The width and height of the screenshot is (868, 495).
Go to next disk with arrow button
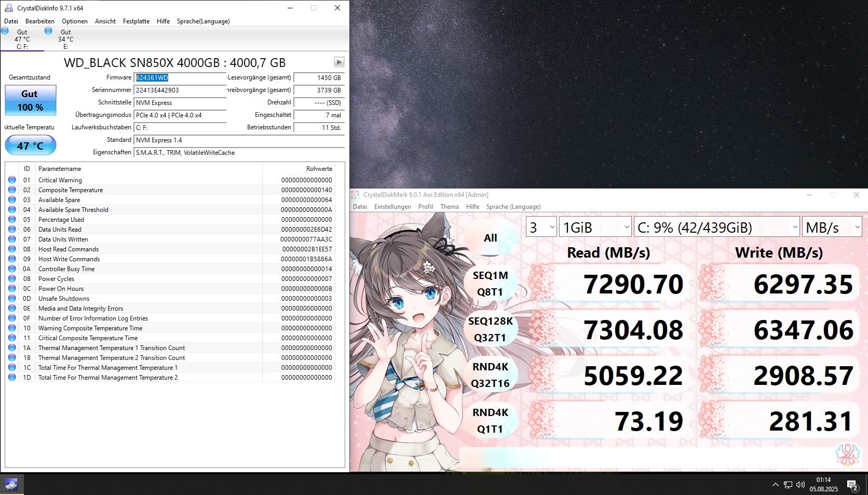click(339, 62)
